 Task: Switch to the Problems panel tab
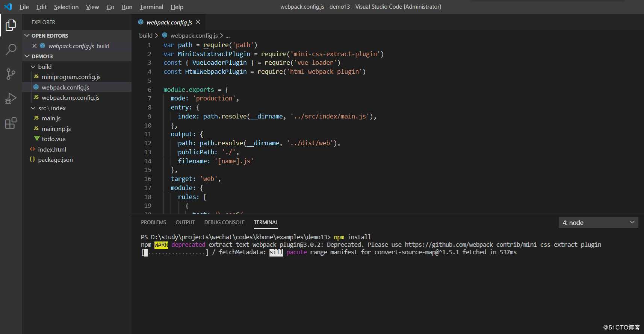coord(153,222)
